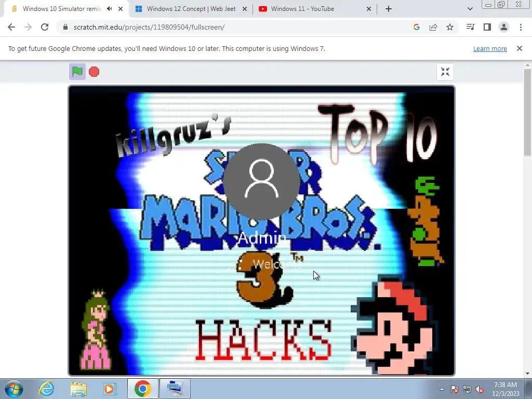Open Google search side icon in address bar

point(416,27)
